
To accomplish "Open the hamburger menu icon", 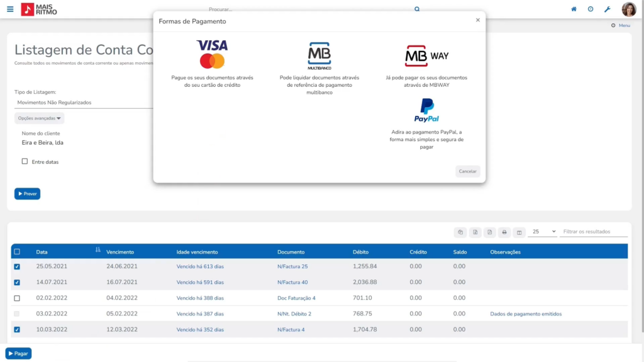I will click(x=10, y=9).
